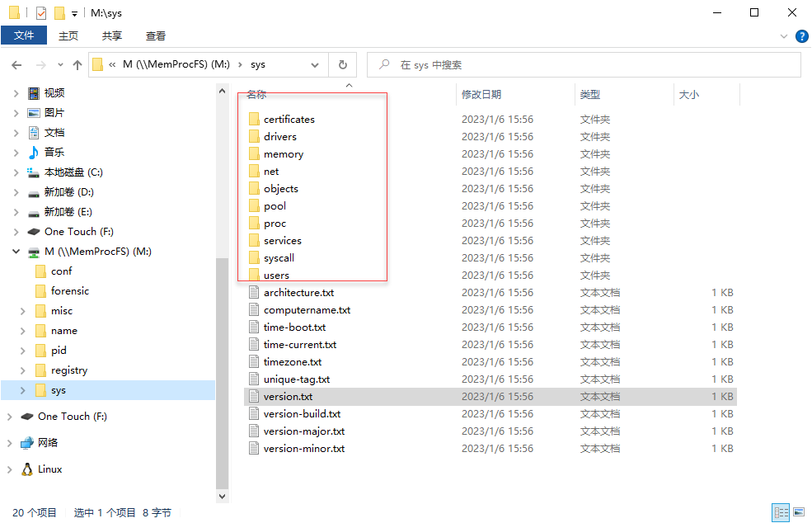Click the services folder icon

click(x=254, y=241)
